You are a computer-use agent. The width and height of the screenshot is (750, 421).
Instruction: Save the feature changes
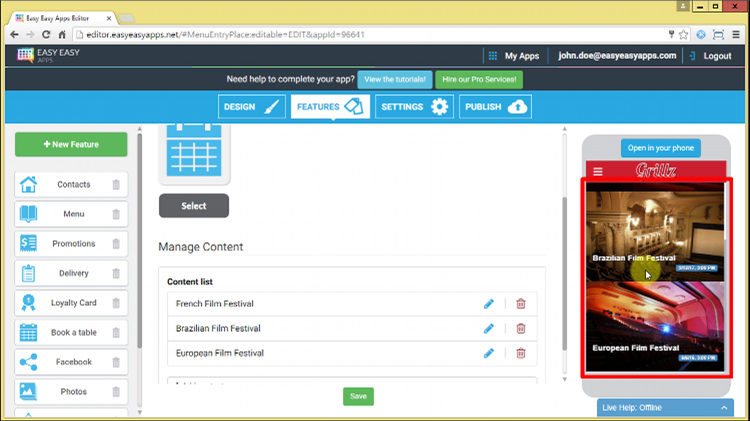pos(358,396)
